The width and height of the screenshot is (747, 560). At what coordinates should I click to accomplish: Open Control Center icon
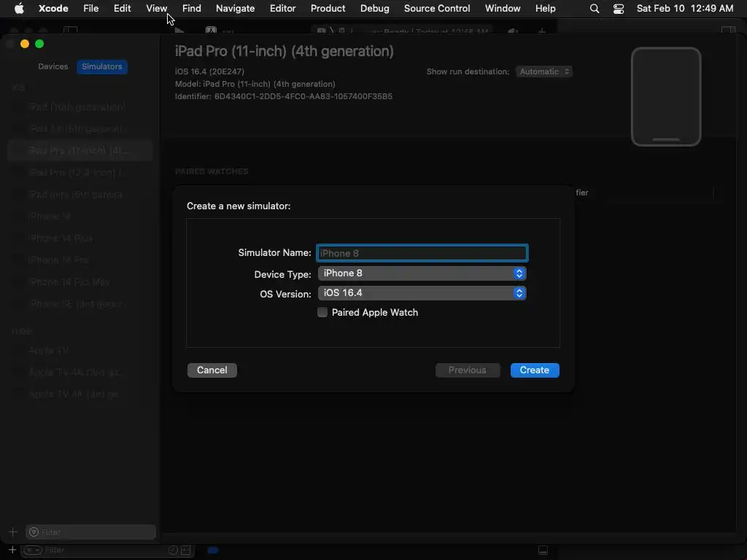[x=619, y=8]
